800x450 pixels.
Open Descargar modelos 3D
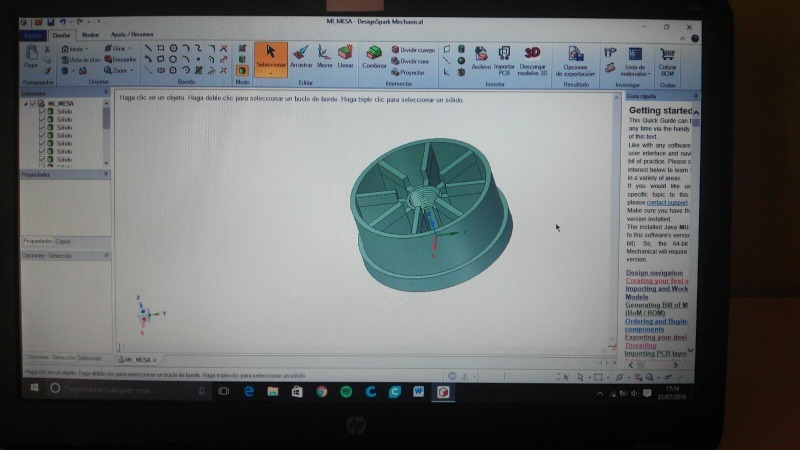[x=532, y=60]
